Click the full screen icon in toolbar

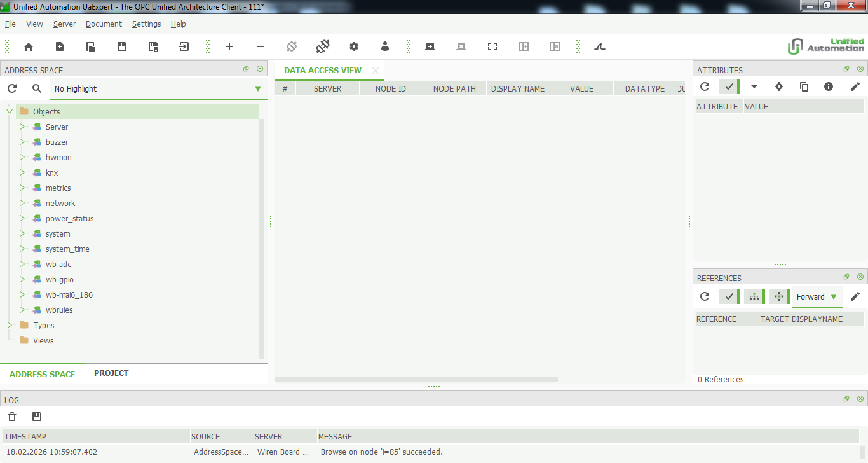pos(492,46)
